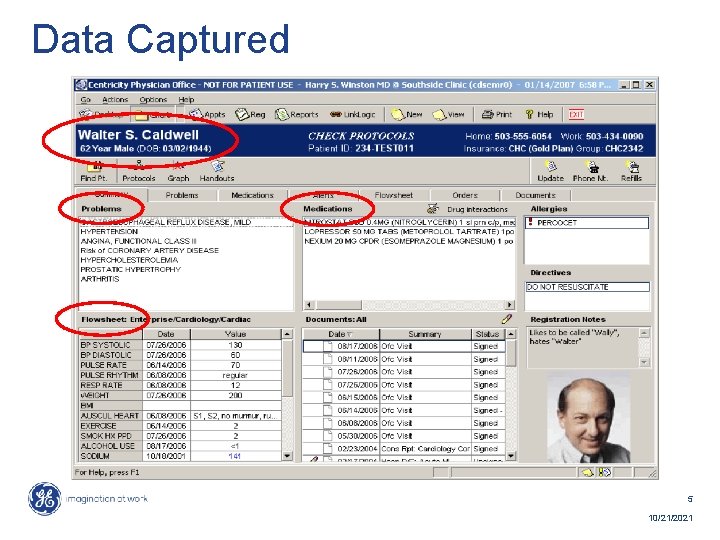This screenshot has width=720, height=540.
Task: Click document icon for 08/17/2006 Ofc Visit
Action: pyautogui.click(x=328, y=346)
